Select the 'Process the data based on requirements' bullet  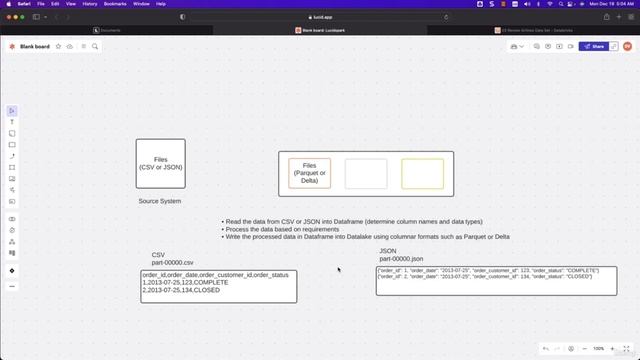(x=282, y=229)
